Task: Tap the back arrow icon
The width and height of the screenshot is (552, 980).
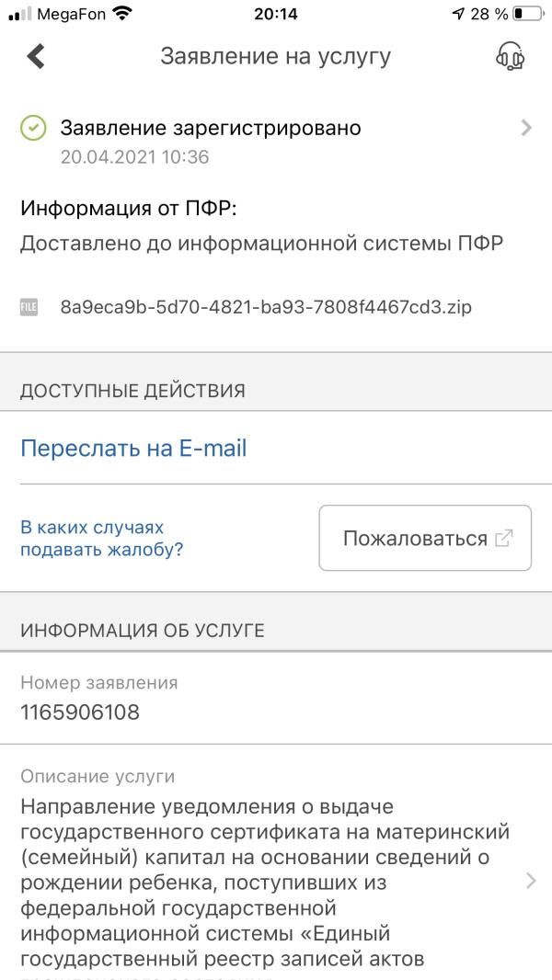Action: point(36,56)
